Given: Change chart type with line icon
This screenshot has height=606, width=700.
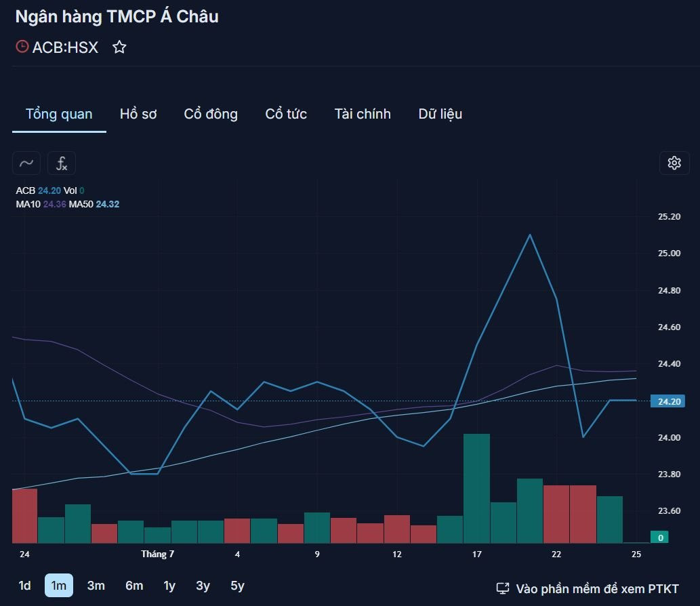Looking at the screenshot, I should (x=26, y=163).
